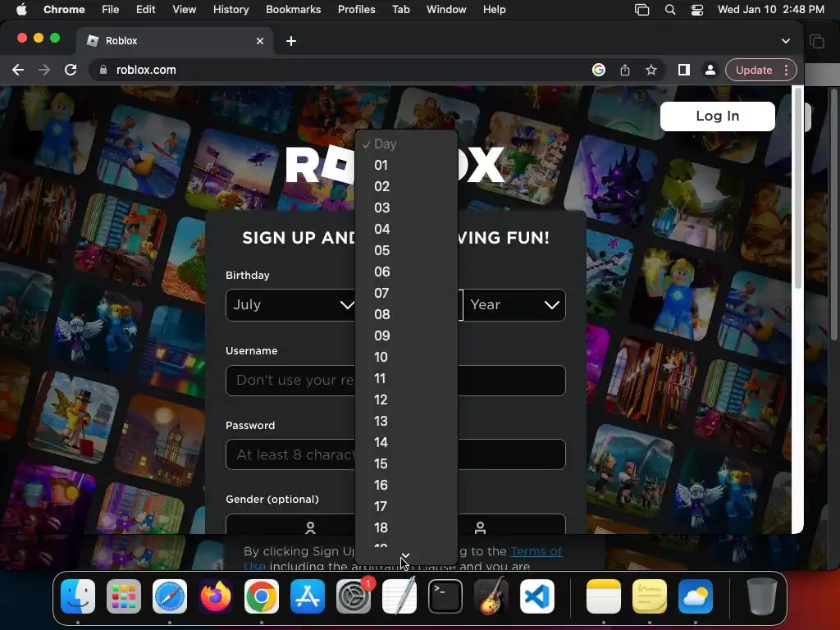Open the View menu

(x=184, y=10)
